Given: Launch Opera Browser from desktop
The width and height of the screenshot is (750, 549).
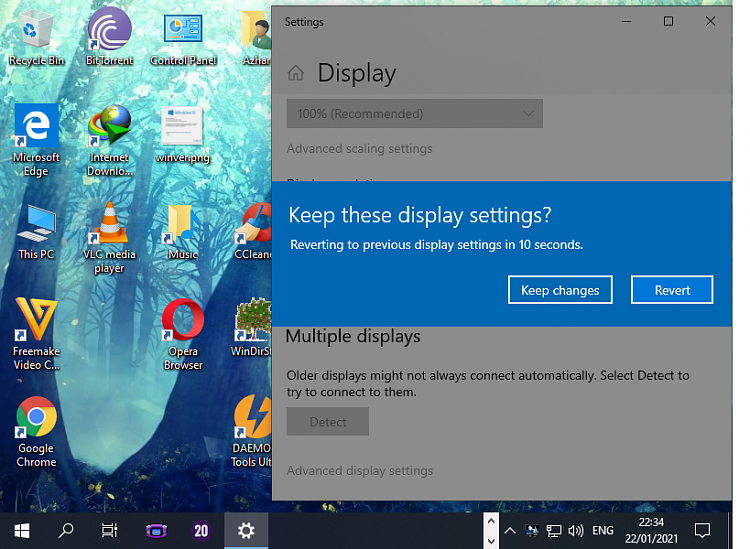Looking at the screenshot, I should coord(183,334).
